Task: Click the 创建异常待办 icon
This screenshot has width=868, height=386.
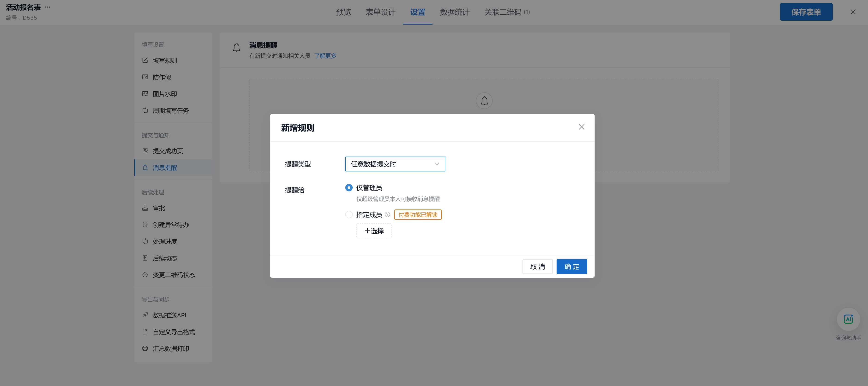Action: (145, 224)
